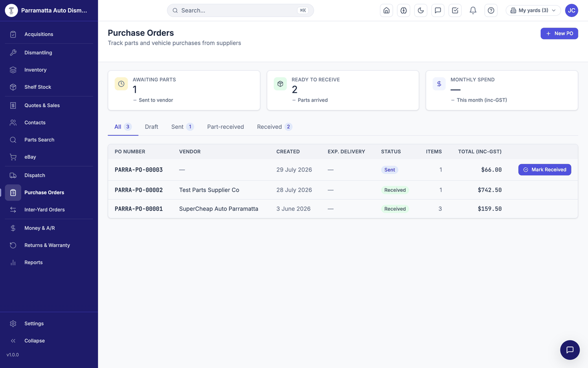Click the $742.50 total
The image size is (588, 368).
click(490, 190)
